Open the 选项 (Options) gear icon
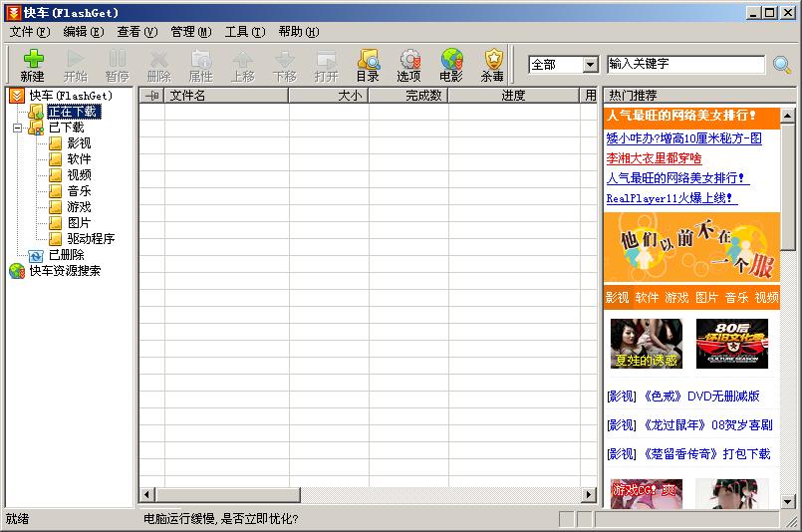The image size is (802, 532). (409, 65)
